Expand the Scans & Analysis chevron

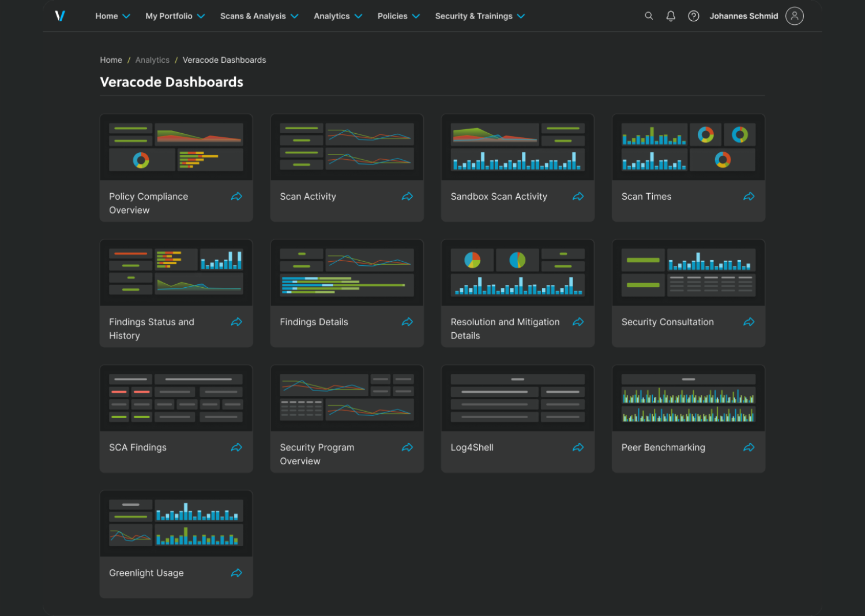click(x=294, y=16)
